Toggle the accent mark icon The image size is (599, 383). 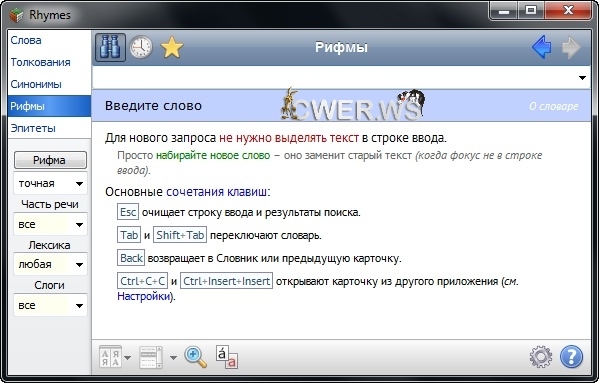(227, 357)
